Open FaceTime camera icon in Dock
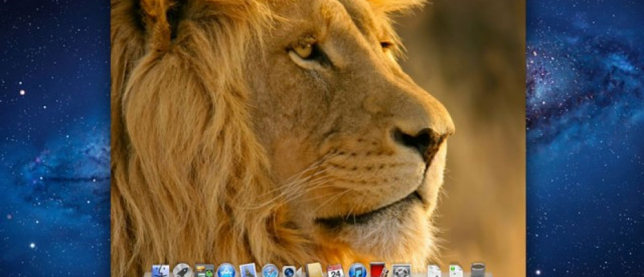644x277 pixels. (x=292, y=271)
